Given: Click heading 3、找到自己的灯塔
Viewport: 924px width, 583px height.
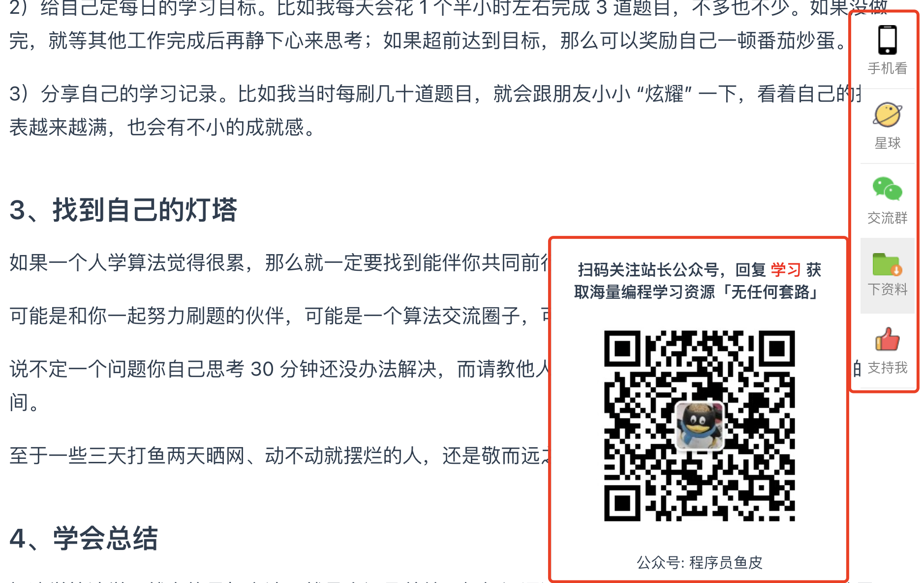Looking at the screenshot, I should (123, 210).
